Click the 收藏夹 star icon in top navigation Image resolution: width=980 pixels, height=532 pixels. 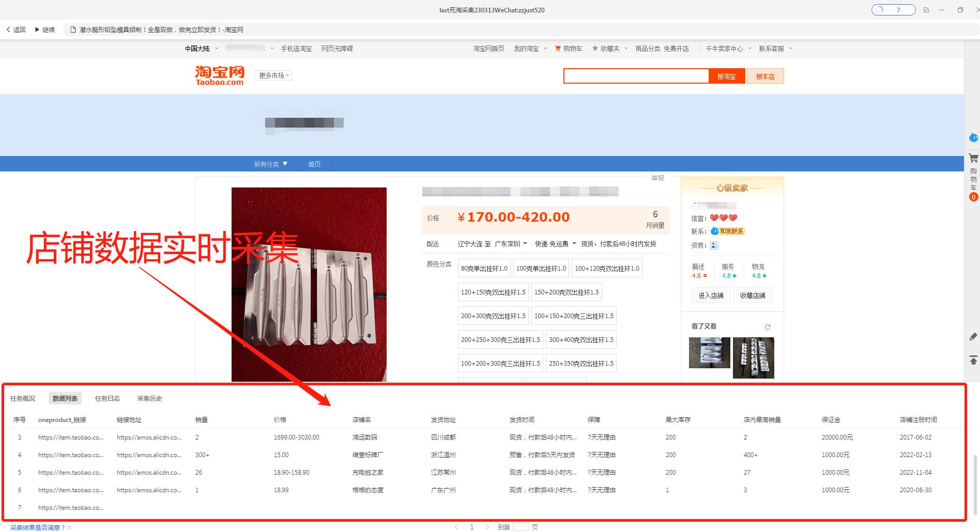click(595, 48)
